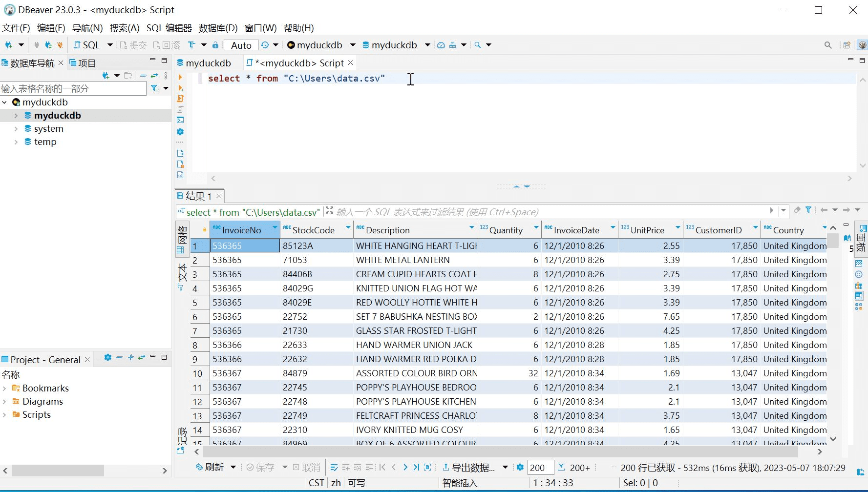The height and width of the screenshot is (492, 868).
Task: Click the filter funnel icon in the results panel
Action: pyautogui.click(x=809, y=210)
